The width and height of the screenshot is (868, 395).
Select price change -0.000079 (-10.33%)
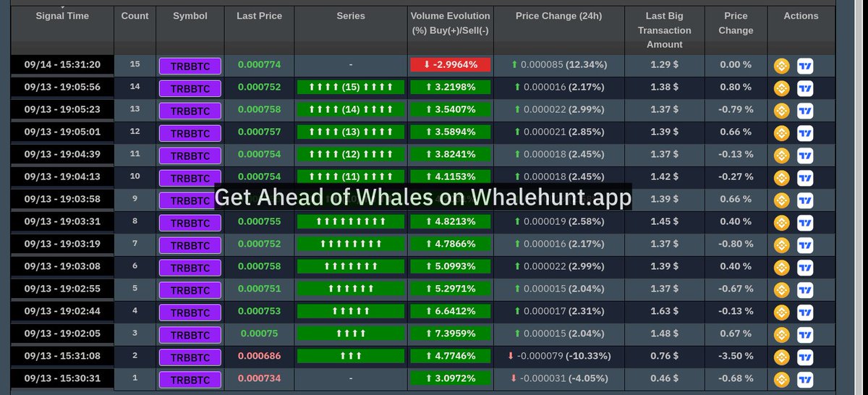coord(558,357)
